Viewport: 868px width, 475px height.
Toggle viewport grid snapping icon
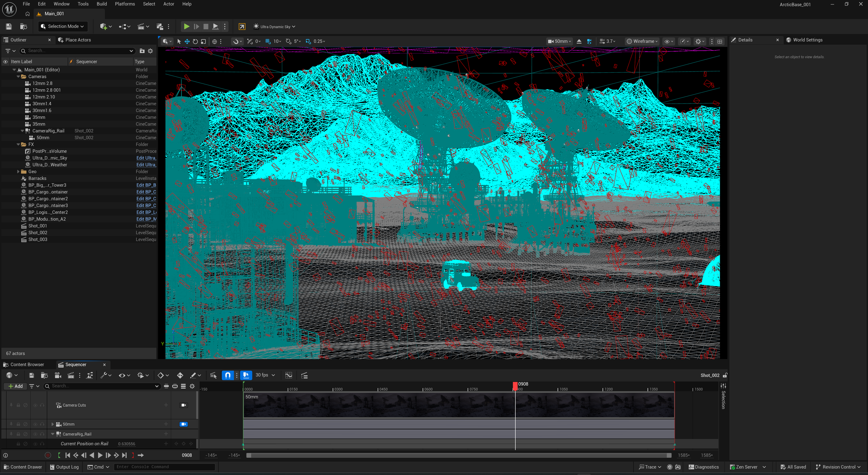pyautogui.click(x=268, y=41)
